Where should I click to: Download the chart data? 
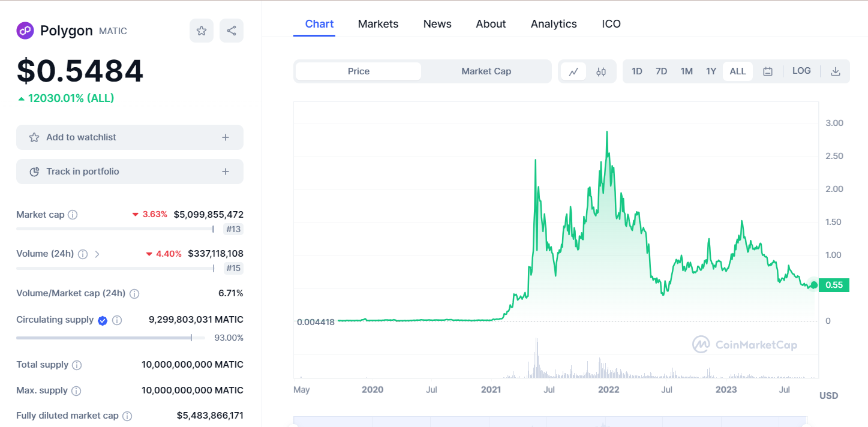[836, 71]
